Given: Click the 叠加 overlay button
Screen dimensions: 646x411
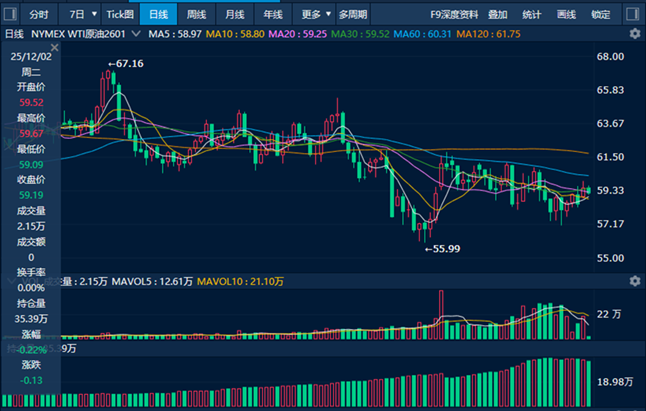Looking at the screenshot, I should [x=497, y=15].
